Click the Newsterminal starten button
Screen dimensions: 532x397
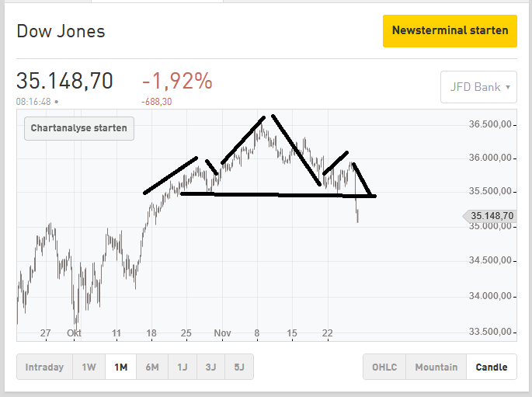pyautogui.click(x=450, y=31)
